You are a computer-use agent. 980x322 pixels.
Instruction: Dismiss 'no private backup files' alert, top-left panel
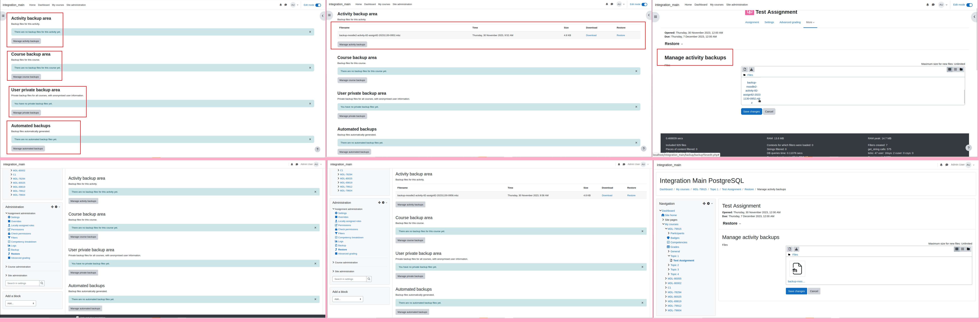(x=310, y=103)
